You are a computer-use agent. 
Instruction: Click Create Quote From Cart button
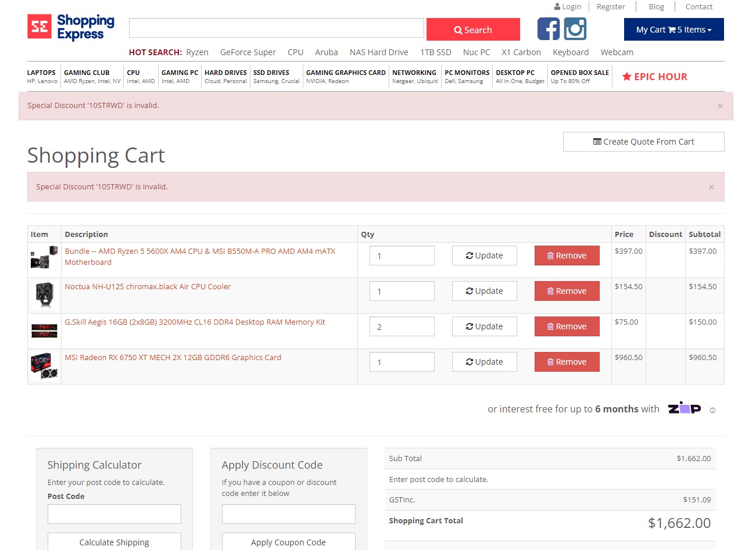(x=643, y=142)
